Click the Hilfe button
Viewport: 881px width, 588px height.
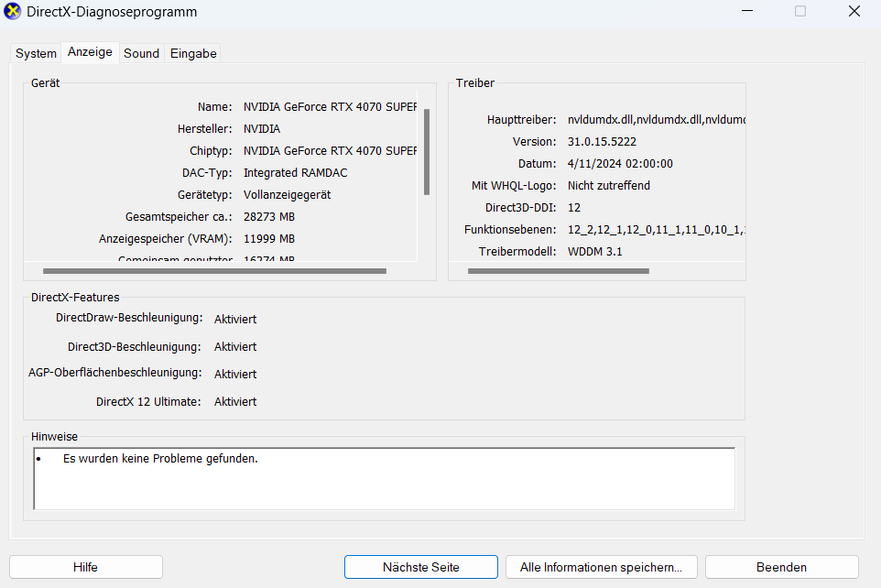(86, 567)
